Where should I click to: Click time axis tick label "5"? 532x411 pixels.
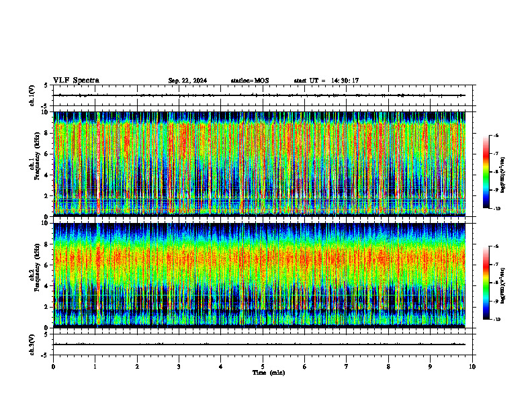click(x=263, y=367)
